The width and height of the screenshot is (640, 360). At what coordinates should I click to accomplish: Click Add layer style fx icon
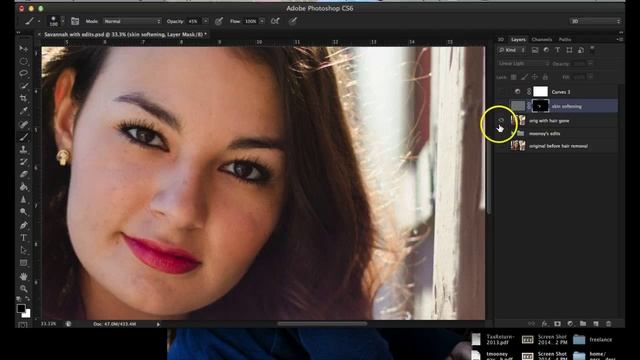(544, 324)
